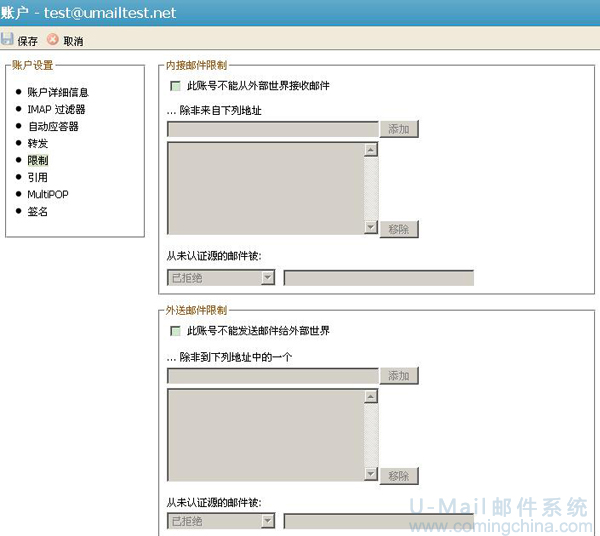The image size is (600, 536).
Task: Open 转发 settings page
Action: coord(38,143)
